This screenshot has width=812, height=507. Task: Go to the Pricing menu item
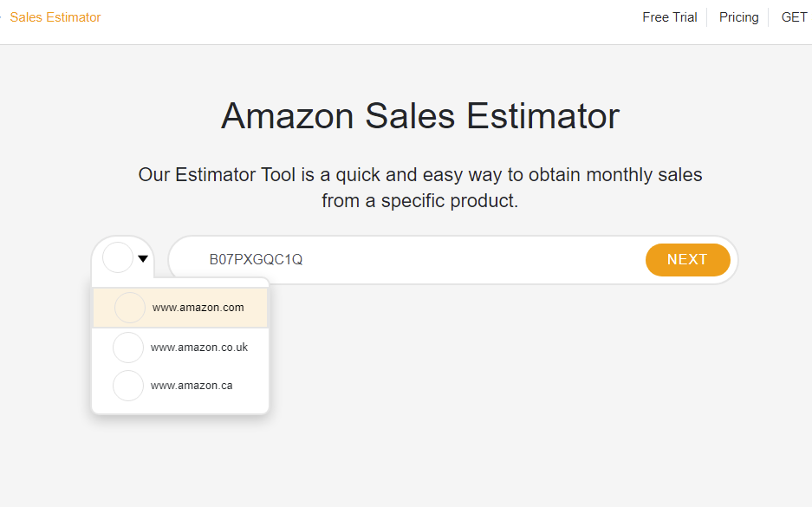click(738, 17)
